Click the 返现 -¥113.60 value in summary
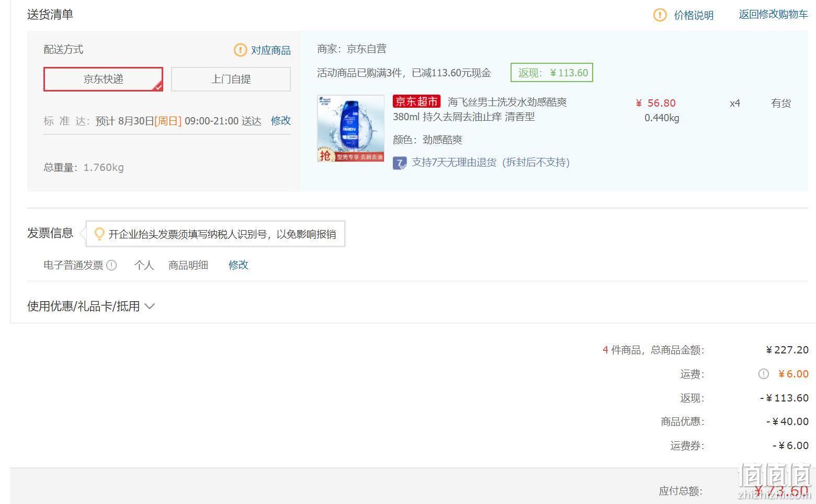816x504 pixels. tap(784, 398)
